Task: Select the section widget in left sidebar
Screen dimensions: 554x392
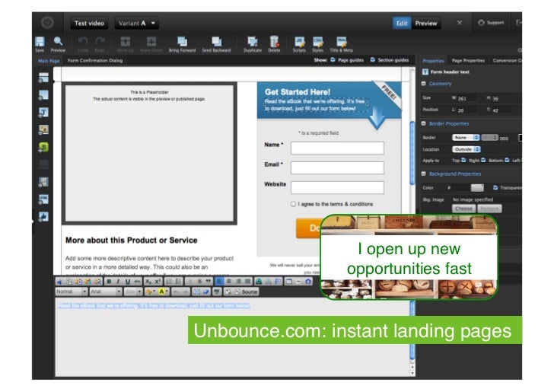Action: point(43,78)
